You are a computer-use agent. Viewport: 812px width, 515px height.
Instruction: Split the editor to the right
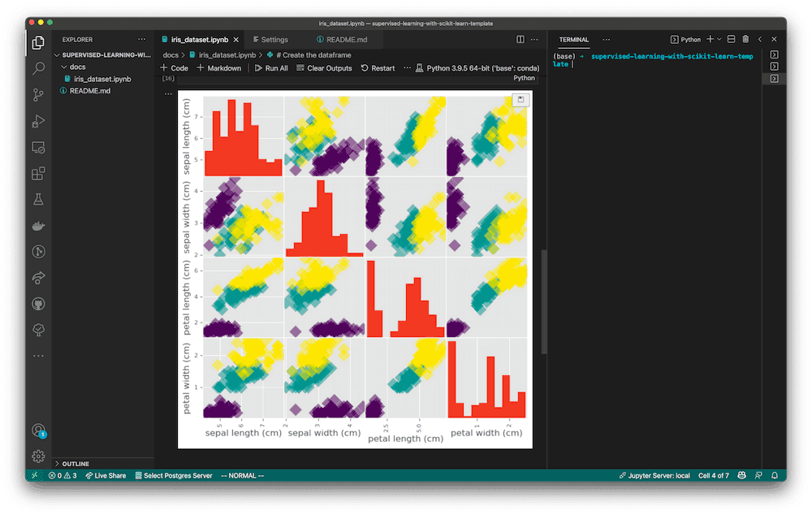[x=520, y=39]
